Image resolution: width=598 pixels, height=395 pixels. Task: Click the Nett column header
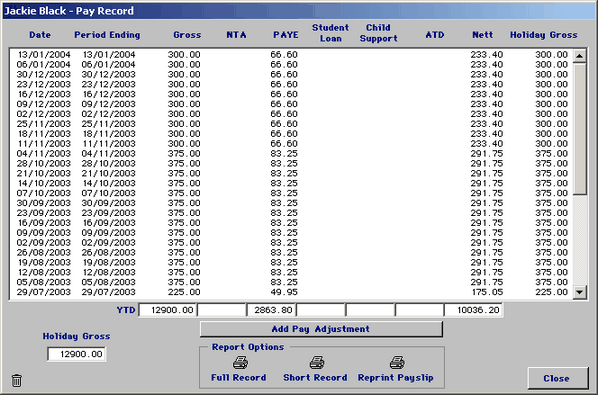click(x=483, y=35)
